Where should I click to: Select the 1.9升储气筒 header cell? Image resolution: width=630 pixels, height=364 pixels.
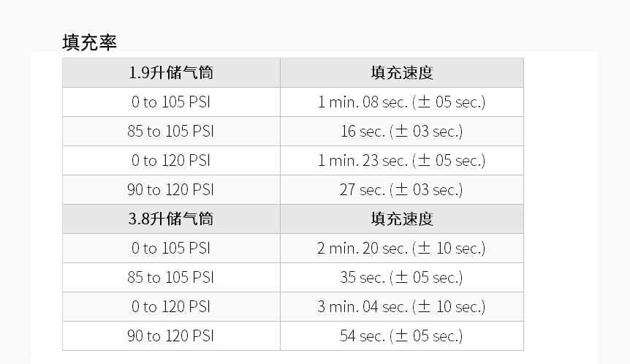pyautogui.click(x=171, y=72)
